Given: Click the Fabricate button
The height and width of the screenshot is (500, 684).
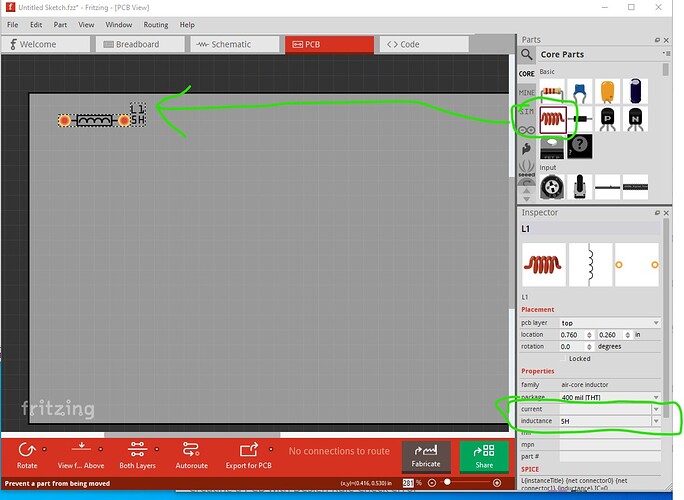Looking at the screenshot, I should [x=426, y=456].
